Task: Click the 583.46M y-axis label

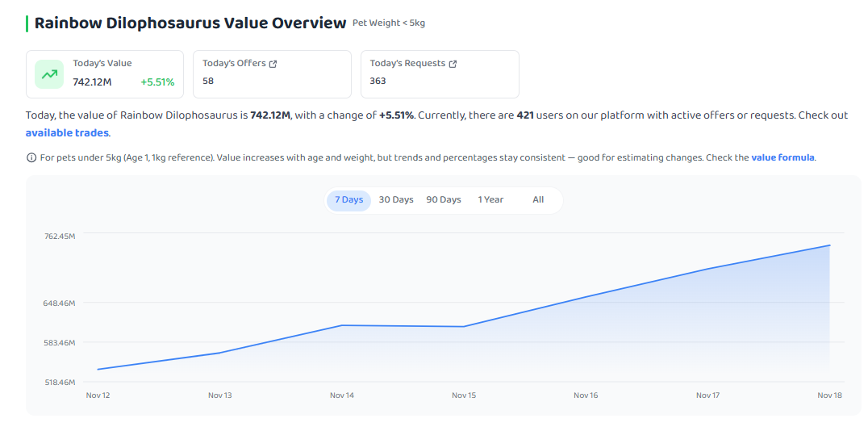Action: click(x=59, y=343)
